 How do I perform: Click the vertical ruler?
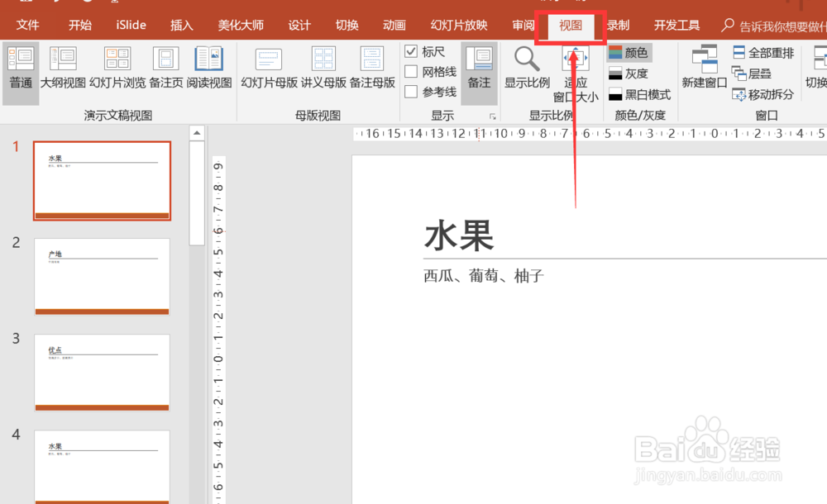(x=218, y=330)
